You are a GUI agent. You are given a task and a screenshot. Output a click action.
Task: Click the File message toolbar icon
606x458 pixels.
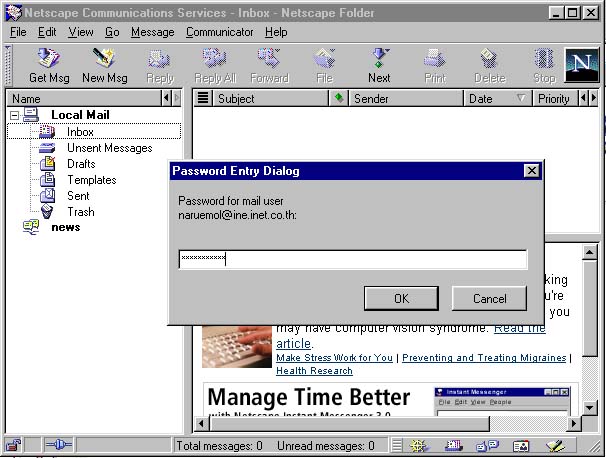[324, 58]
